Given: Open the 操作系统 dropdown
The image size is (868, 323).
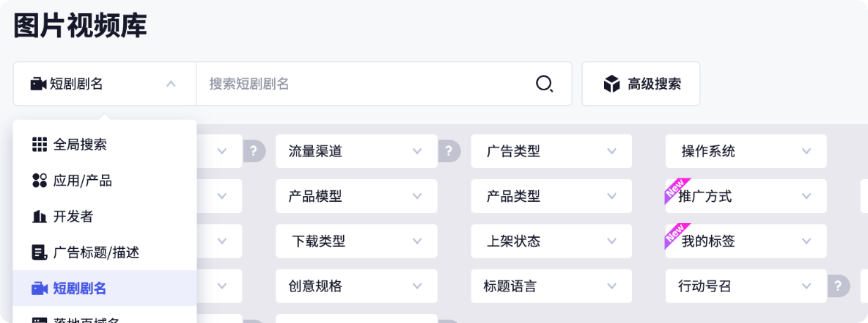Looking at the screenshot, I should coord(746,151).
